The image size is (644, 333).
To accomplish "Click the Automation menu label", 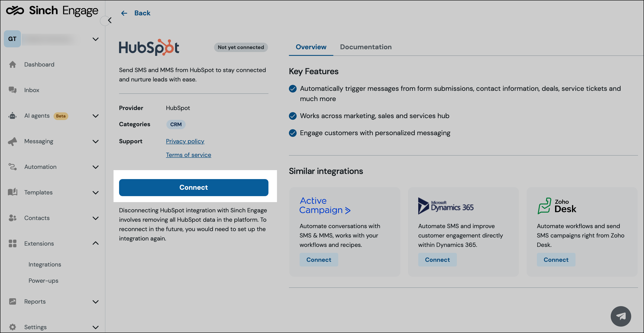I will [x=40, y=167].
